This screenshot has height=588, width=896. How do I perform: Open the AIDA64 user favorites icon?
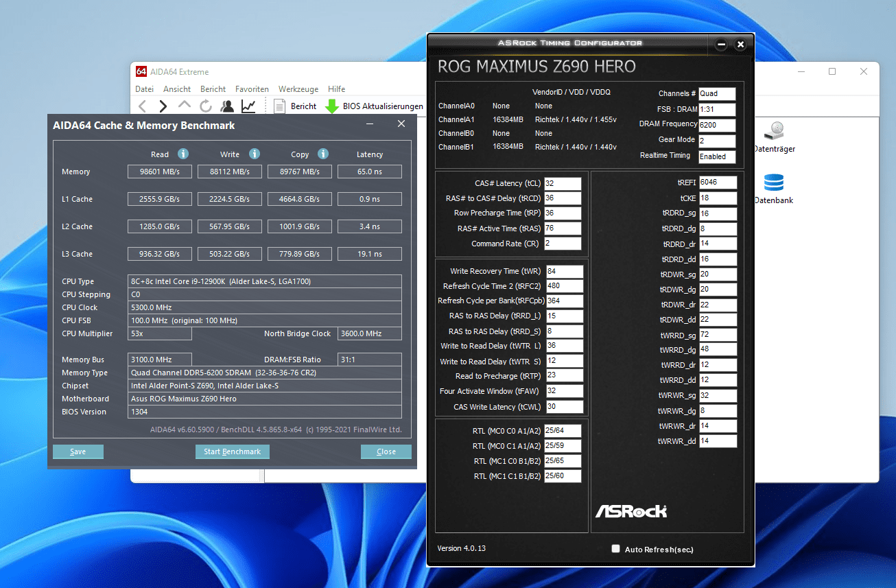tap(227, 106)
